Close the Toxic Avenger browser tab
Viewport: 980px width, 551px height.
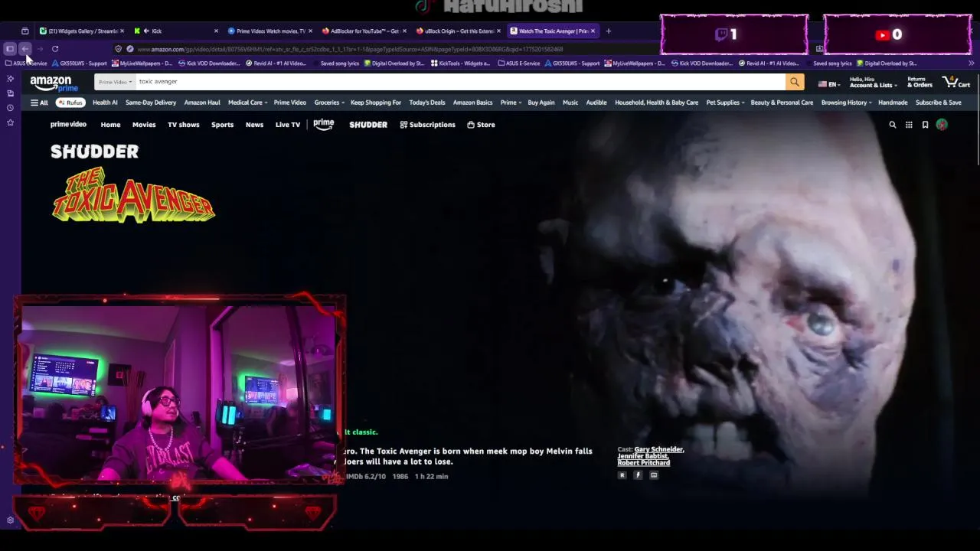pyautogui.click(x=593, y=31)
